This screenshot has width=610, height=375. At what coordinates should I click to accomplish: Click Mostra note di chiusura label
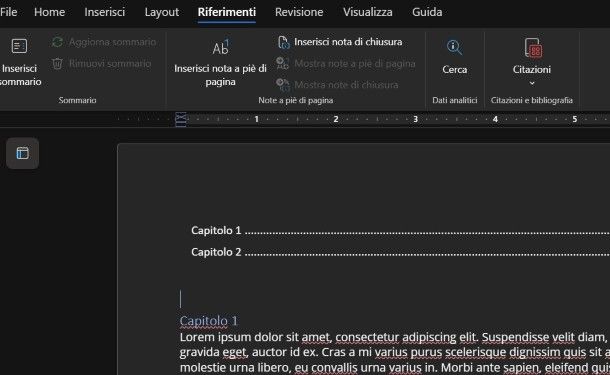(x=346, y=84)
